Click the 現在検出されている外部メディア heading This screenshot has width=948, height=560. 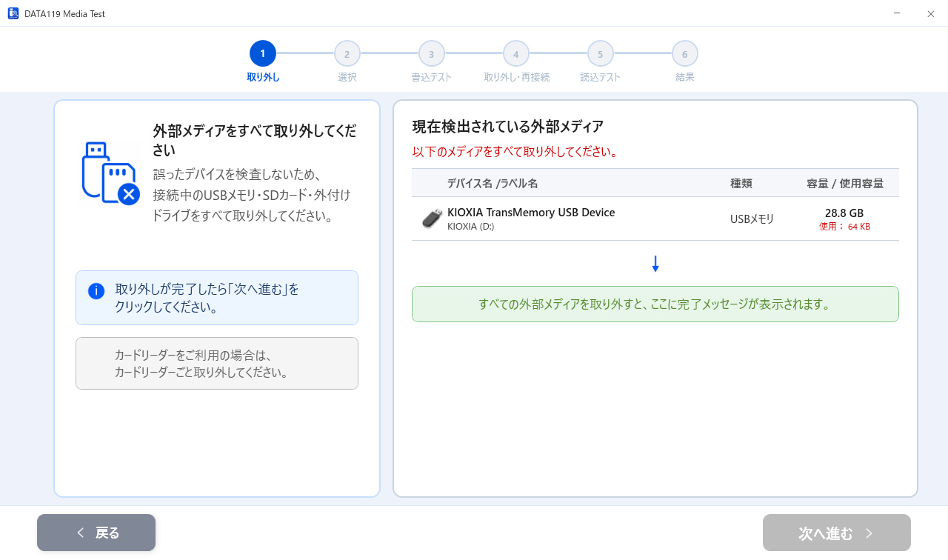tap(508, 127)
